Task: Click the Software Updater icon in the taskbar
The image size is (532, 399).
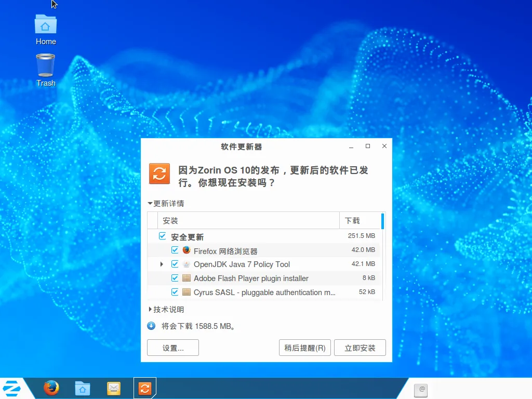Action: pos(144,388)
